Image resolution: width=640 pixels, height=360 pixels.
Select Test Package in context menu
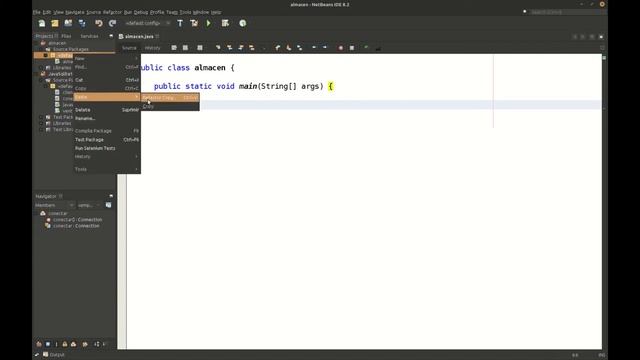coord(107,140)
